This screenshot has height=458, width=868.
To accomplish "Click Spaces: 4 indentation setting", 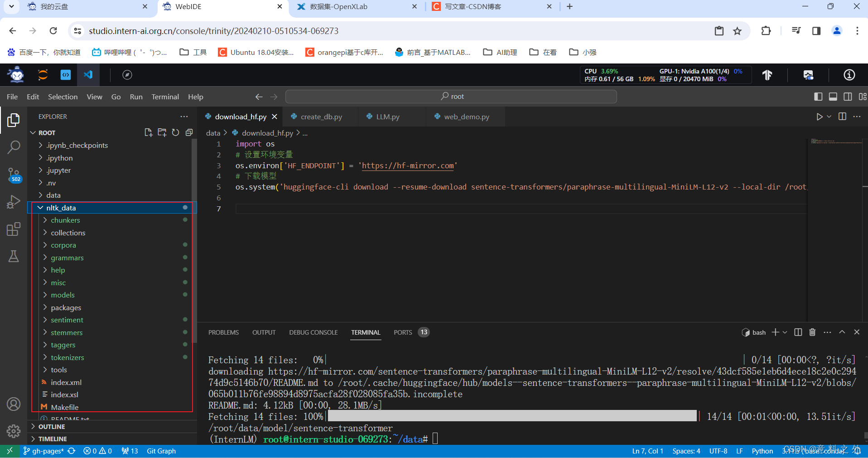I will coord(686,451).
